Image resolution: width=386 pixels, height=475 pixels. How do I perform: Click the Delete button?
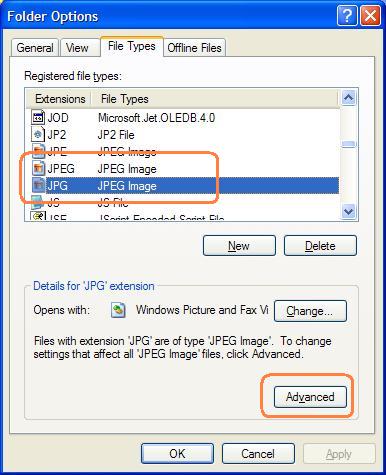[320, 246]
